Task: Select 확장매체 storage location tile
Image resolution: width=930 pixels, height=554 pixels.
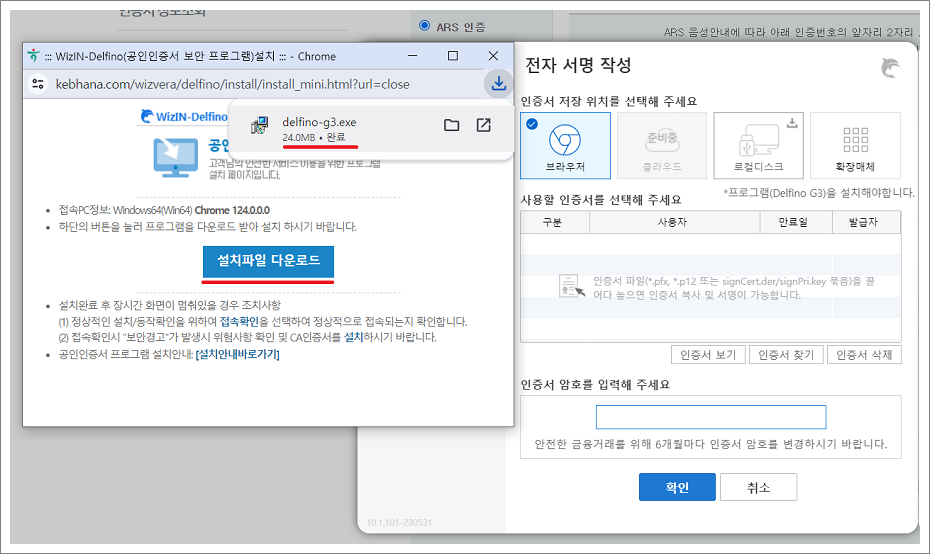Action: click(855, 145)
